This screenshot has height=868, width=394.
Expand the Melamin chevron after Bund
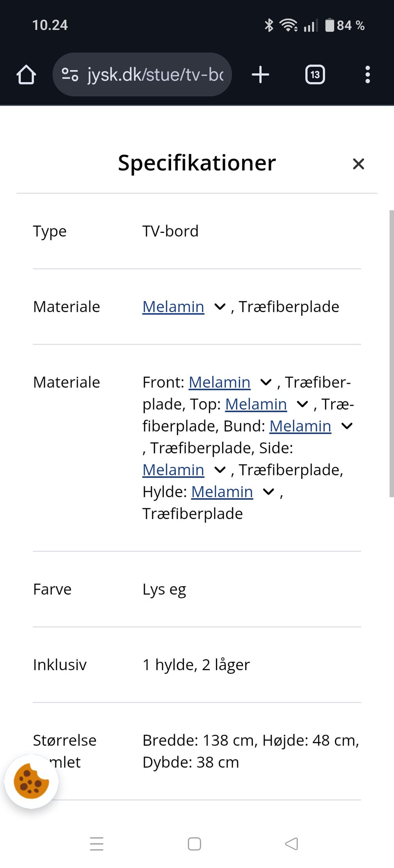pyautogui.click(x=347, y=426)
